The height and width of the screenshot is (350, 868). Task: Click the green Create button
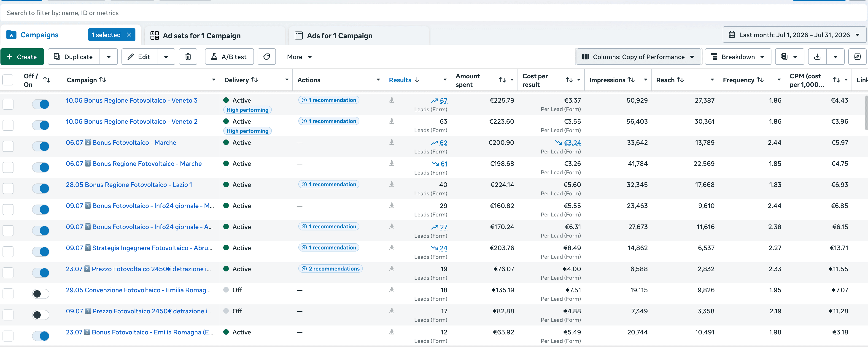point(22,57)
